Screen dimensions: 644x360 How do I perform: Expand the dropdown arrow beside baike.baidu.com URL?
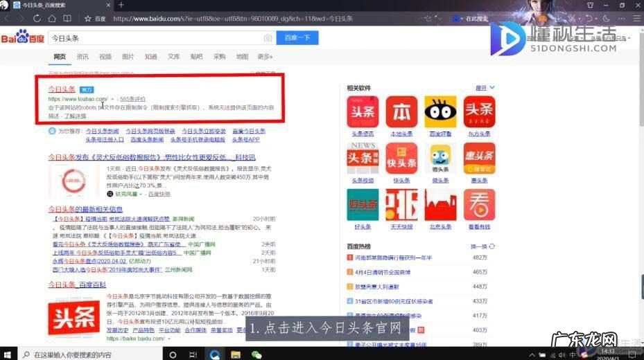coord(169,339)
